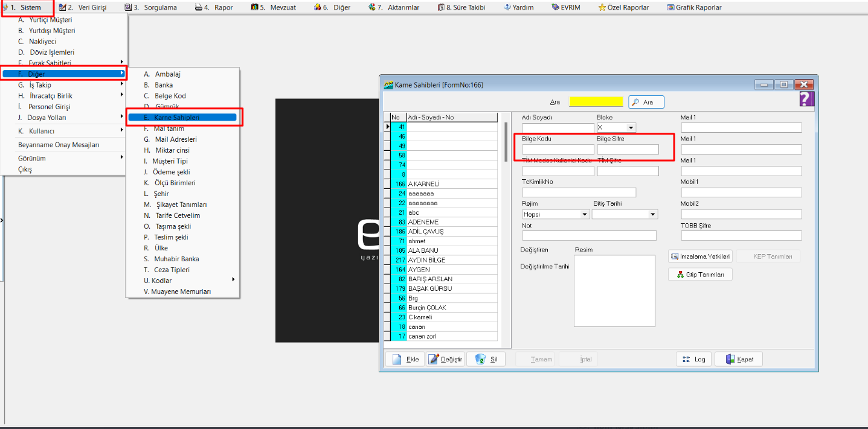This screenshot has height=429, width=868.
Task: Open the Sorgulama menu
Action: tap(151, 7)
